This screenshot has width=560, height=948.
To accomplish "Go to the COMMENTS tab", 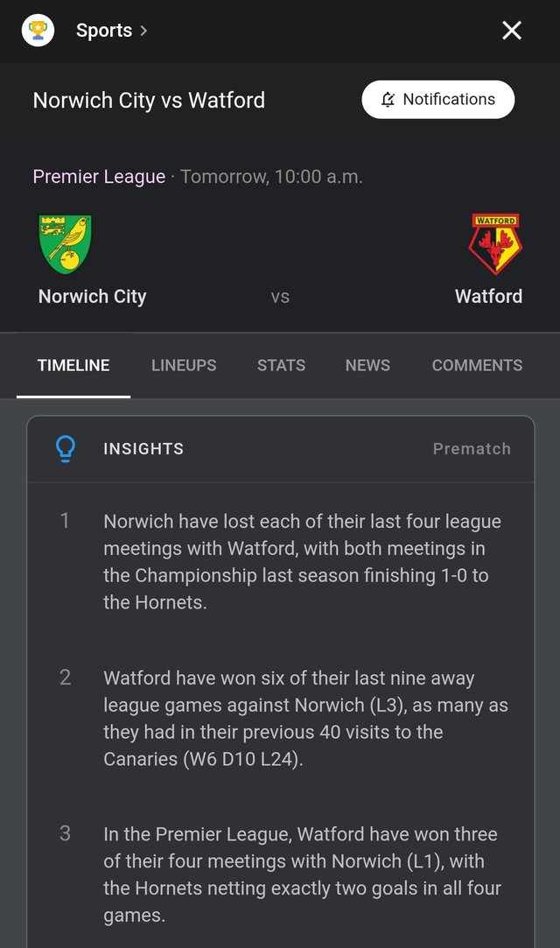I will coord(477,365).
